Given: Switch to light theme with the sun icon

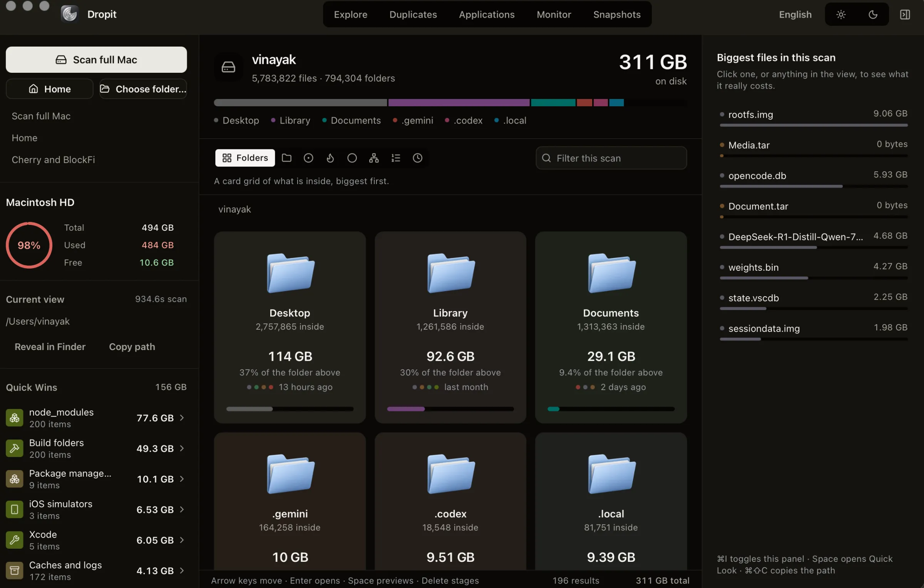Looking at the screenshot, I should [841, 15].
